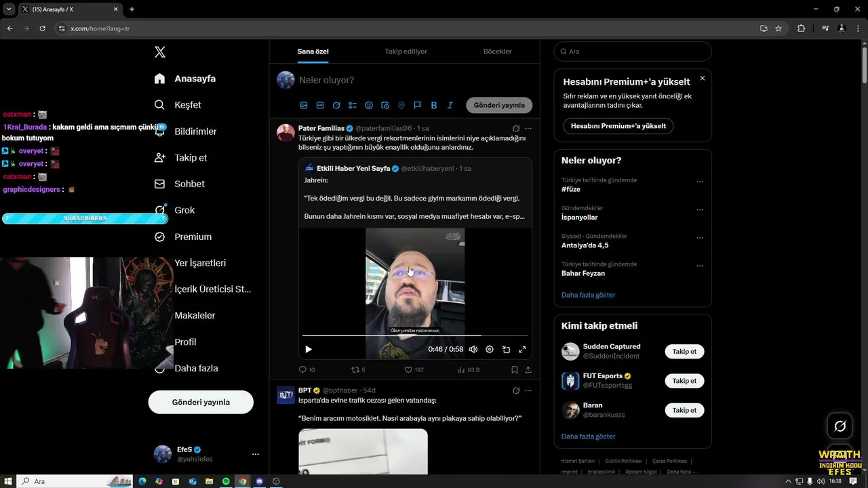Open Keşfet explore page
The width and height of the screenshot is (868, 488).
pos(178,105)
